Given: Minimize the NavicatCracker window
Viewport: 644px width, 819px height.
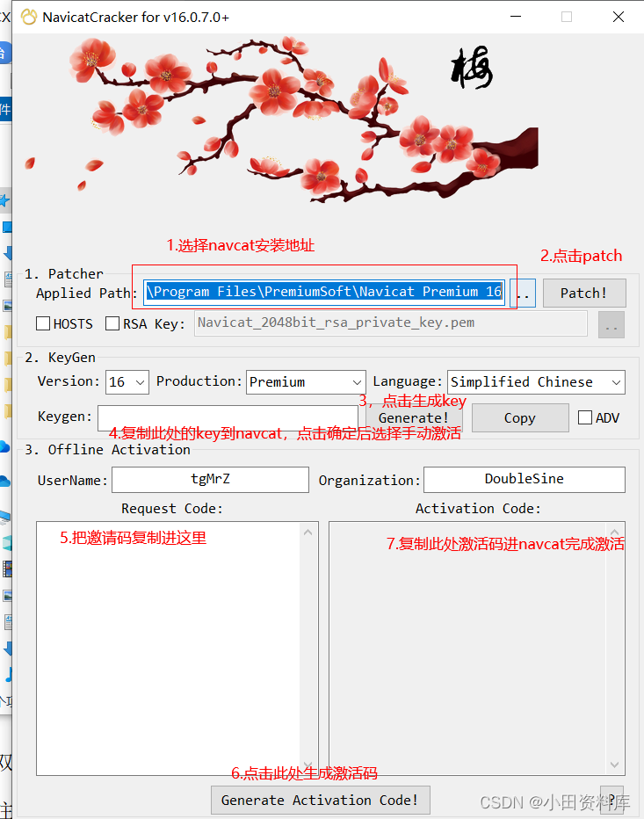Looking at the screenshot, I should click(516, 17).
